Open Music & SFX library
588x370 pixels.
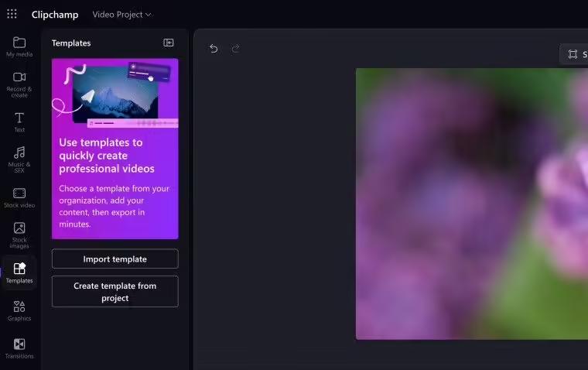19,160
